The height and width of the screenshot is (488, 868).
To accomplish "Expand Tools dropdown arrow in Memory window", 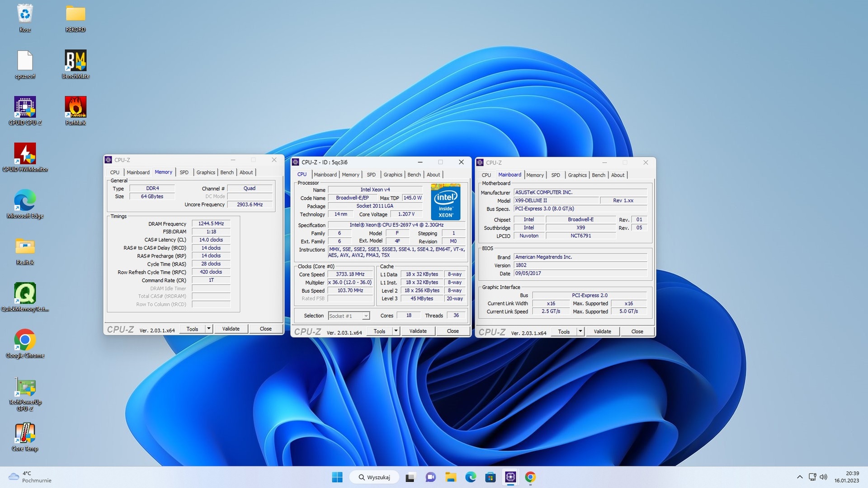I will point(209,329).
